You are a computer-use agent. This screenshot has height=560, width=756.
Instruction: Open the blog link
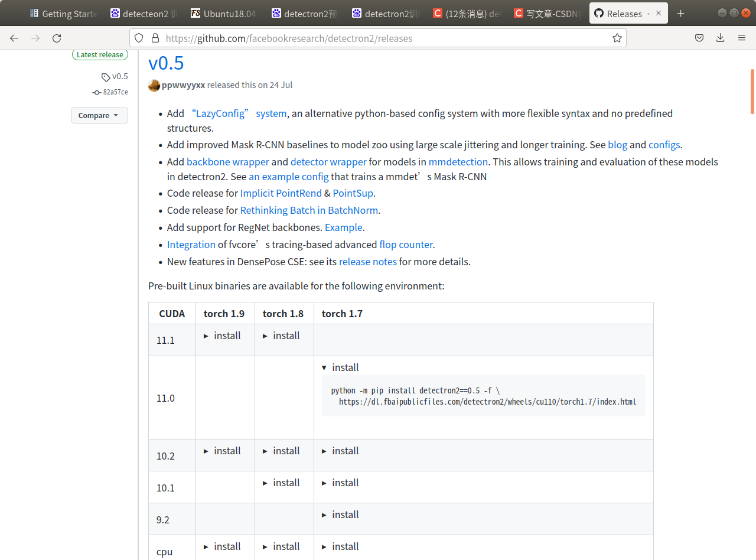pos(618,145)
